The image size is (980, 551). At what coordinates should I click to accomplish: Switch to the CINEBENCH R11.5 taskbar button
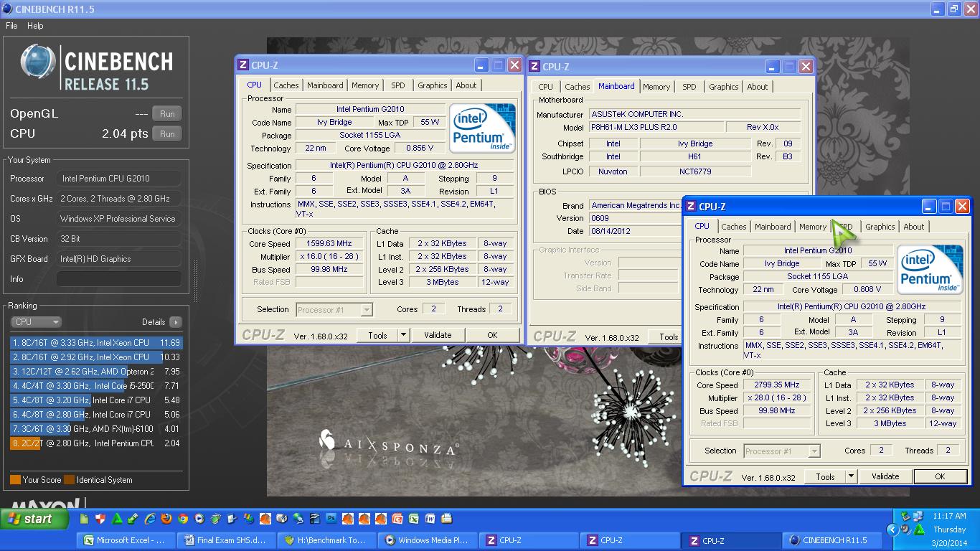tap(831, 540)
